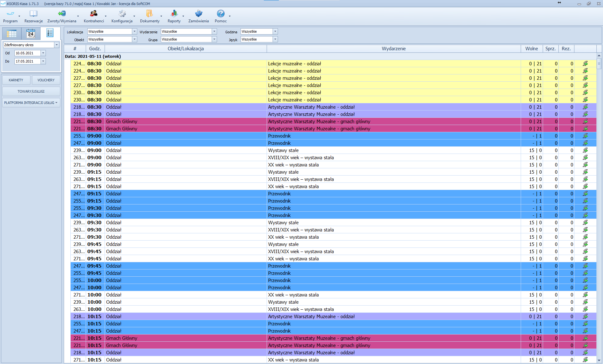Click the Zwroty/Wymiana return icon
The height and width of the screenshot is (364, 603).
click(62, 14)
